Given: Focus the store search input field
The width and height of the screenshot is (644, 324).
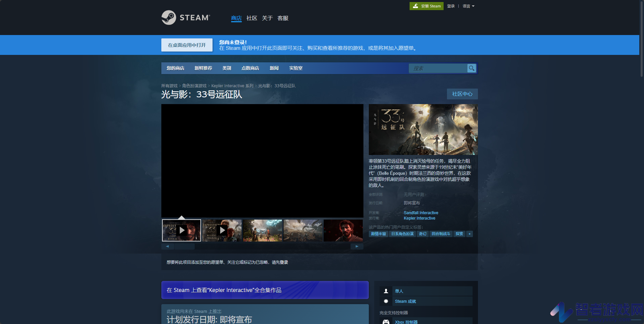Looking at the screenshot, I should (439, 68).
